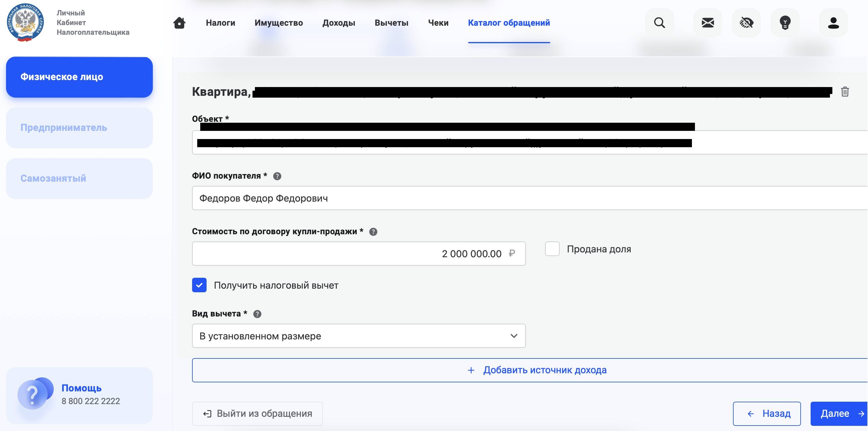
Task: Open hint next to Вид вычета
Action: point(257,314)
